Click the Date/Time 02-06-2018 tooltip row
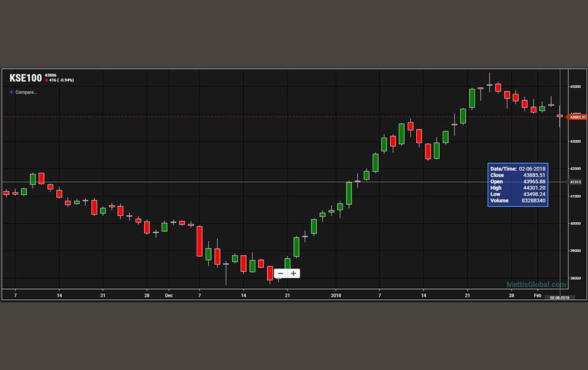The width and height of the screenshot is (588, 370). click(518, 169)
